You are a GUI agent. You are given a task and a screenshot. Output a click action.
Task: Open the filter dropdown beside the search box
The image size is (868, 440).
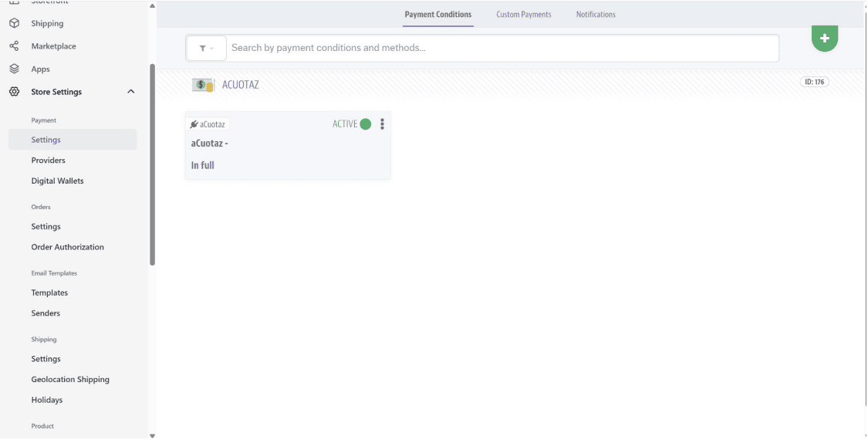(x=206, y=48)
